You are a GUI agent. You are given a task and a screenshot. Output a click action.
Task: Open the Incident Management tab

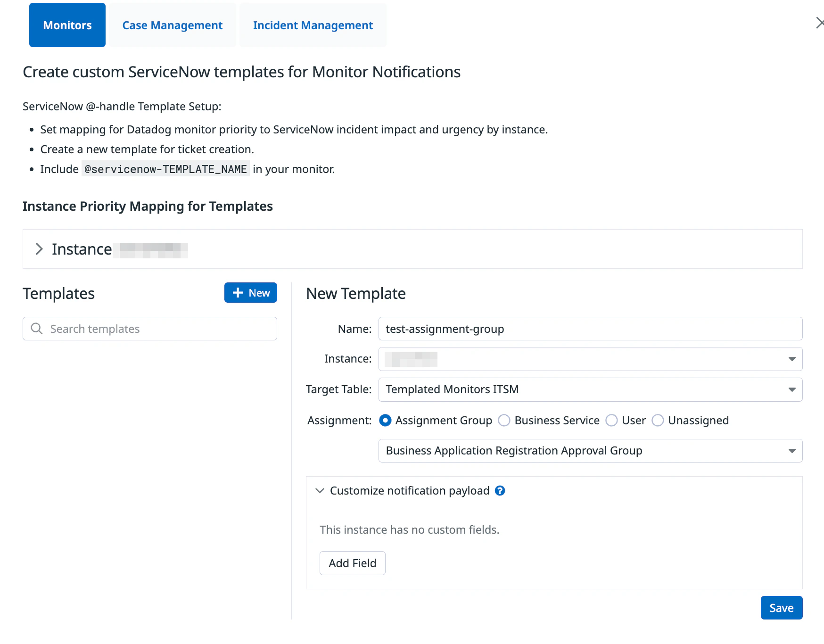pos(313,25)
